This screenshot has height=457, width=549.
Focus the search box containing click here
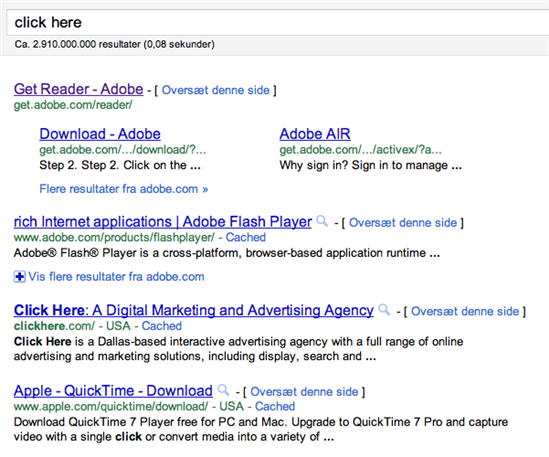(278, 22)
